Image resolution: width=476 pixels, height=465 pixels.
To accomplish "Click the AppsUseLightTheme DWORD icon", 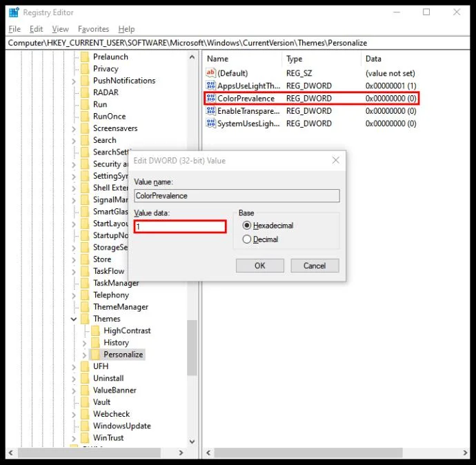I will 210,86.
